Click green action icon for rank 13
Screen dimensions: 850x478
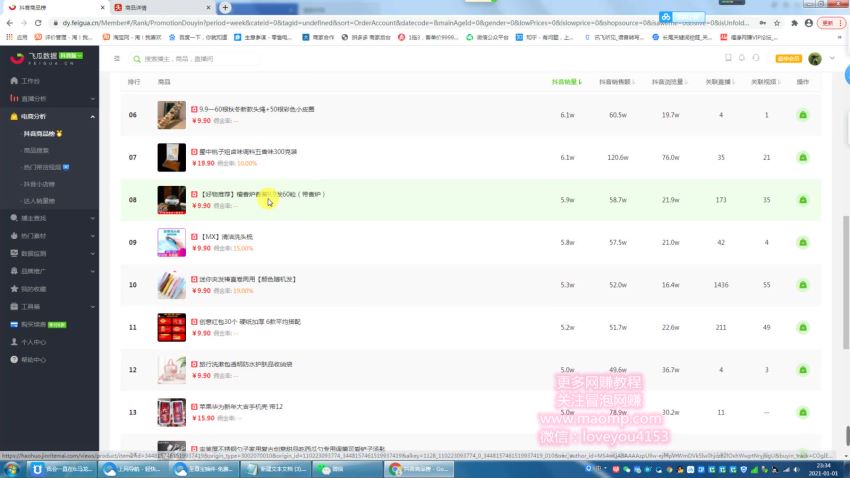point(803,412)
